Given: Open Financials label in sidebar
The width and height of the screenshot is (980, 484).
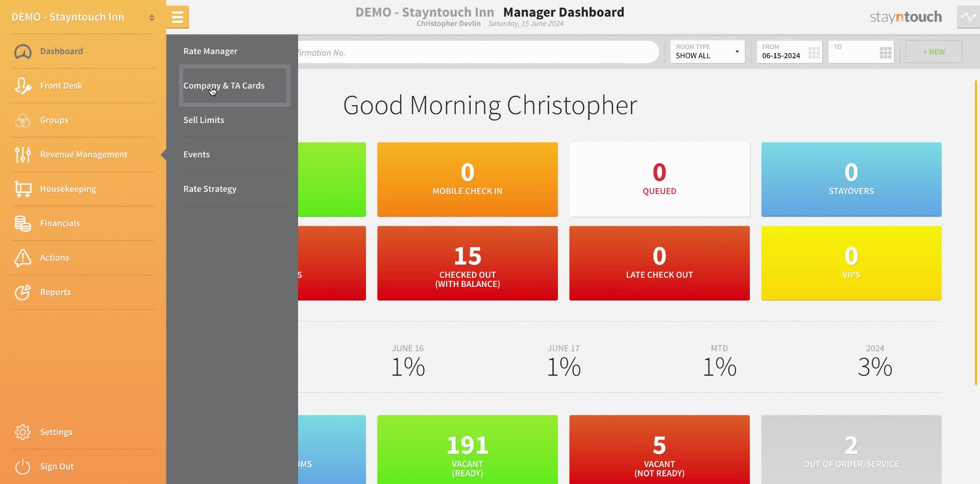Looking at the screenshot, I should (x=60, y=223).
